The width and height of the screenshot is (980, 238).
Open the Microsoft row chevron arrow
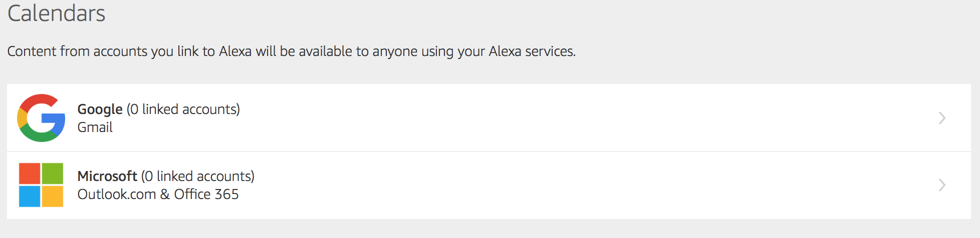tap(942, 185)
